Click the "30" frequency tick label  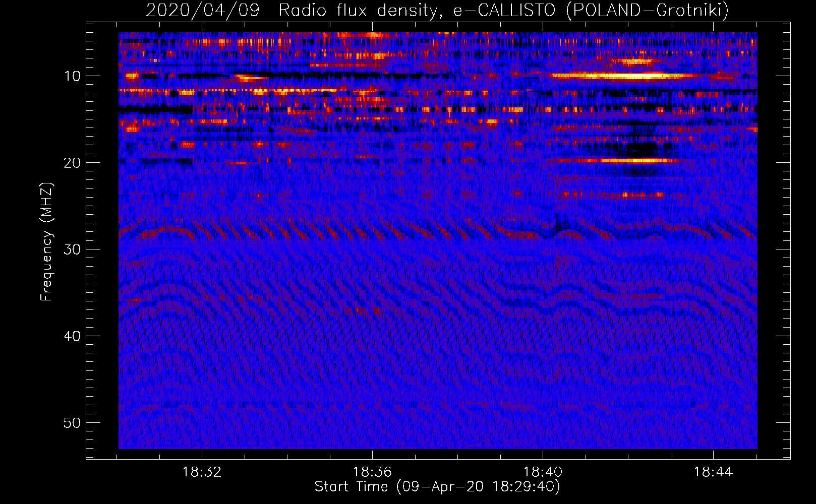tap(72, 249)
